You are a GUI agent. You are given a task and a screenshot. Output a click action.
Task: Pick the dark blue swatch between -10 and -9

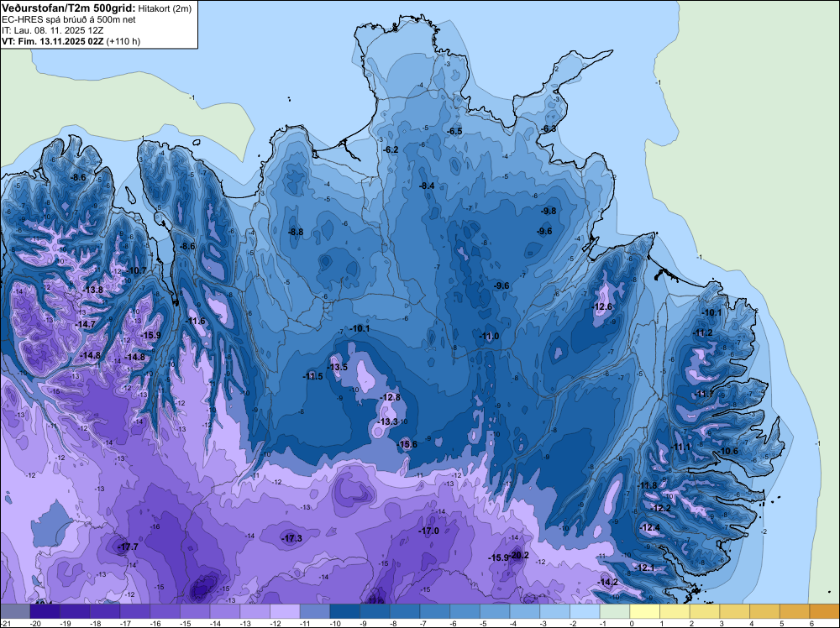coord(345,611)
